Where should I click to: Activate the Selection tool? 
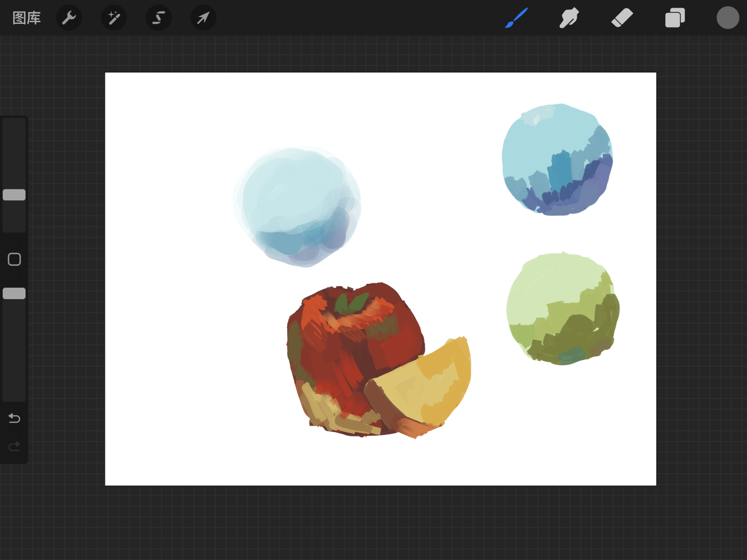tap(159, 18)
